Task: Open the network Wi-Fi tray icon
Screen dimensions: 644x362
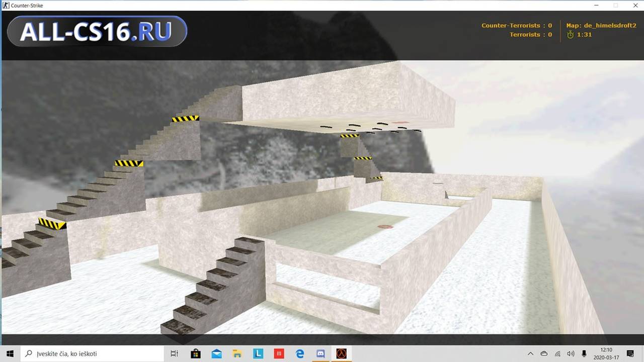Action: pos(557,353)
